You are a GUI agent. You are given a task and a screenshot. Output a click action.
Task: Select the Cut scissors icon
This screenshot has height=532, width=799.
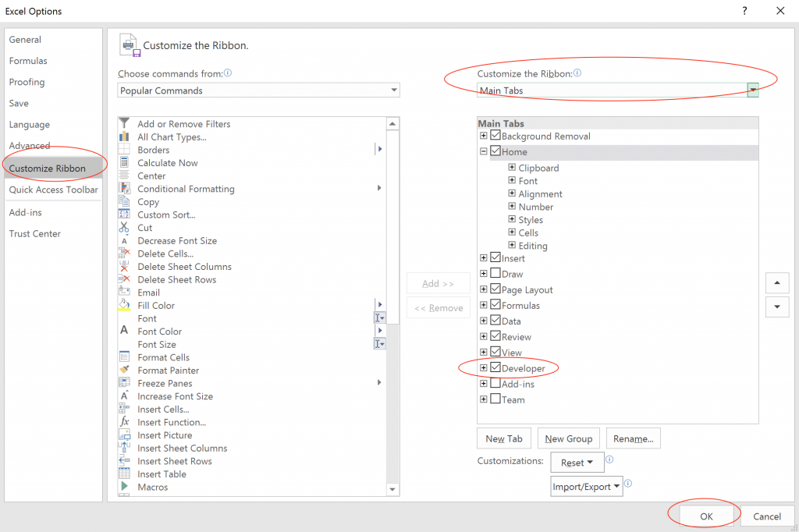coord(124,228)
